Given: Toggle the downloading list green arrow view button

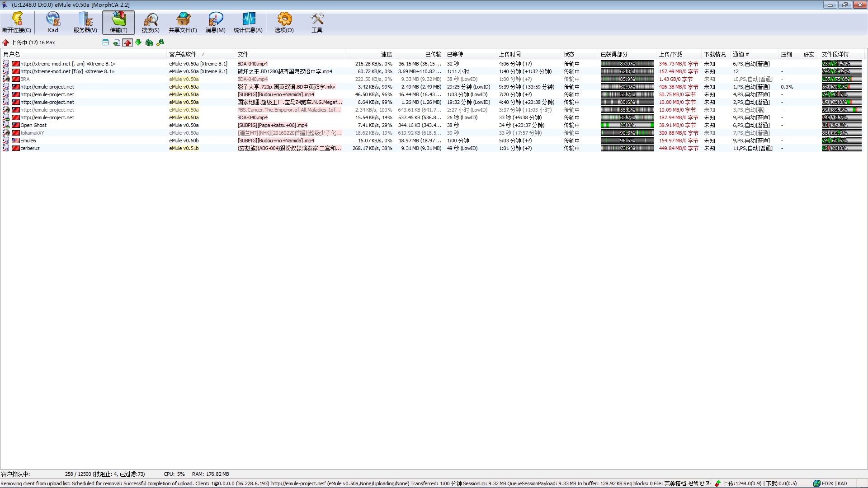Looking at the screenshot, I should [x=138, y=42].
